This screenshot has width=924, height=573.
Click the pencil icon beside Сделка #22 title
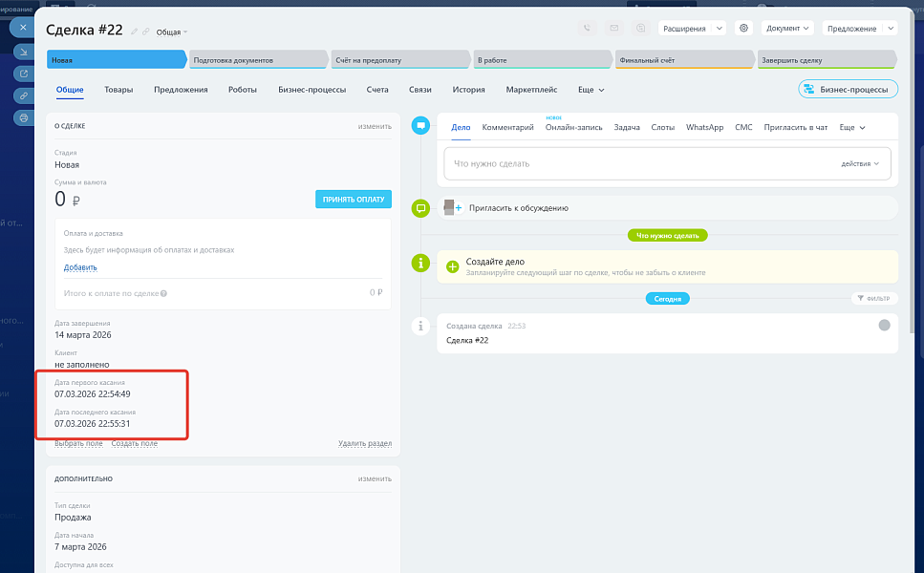(x=135, y=32)
